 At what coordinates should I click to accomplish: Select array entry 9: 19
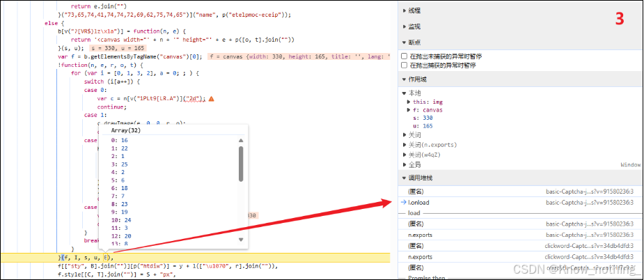pos(120,212)
